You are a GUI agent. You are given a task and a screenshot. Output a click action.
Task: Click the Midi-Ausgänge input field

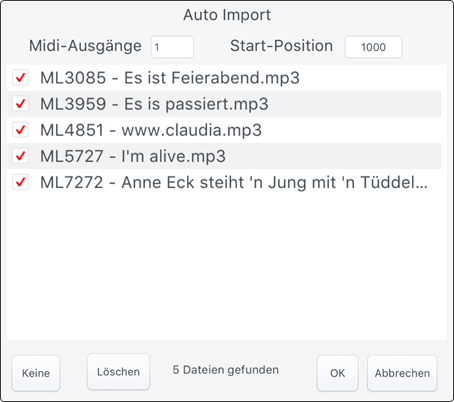click(x=172, y=47)
